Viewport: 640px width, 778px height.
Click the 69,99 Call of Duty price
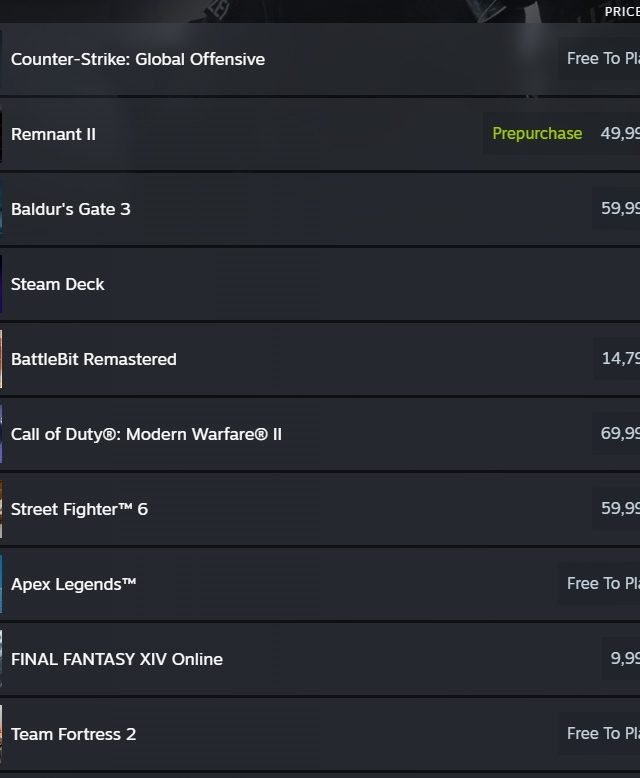click(x=620, y=434)
